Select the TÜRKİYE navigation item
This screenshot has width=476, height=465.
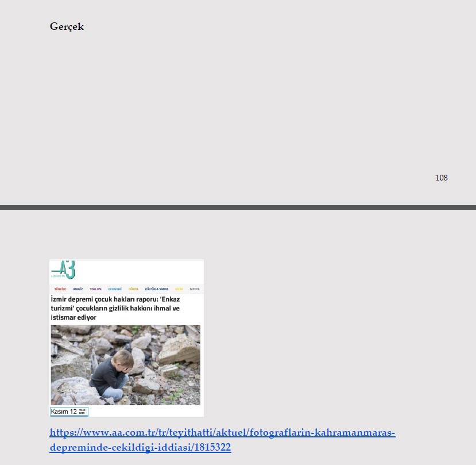pos(60,289)
